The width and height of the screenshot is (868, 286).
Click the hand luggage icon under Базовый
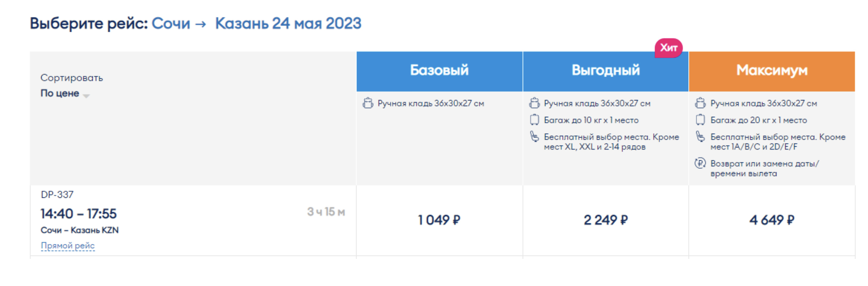[367, 103]
